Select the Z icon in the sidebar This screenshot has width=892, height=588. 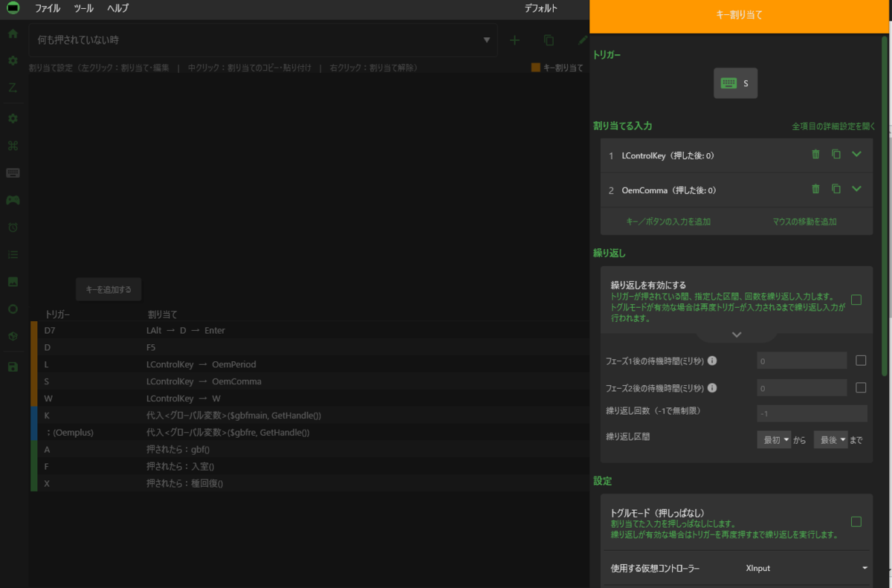(x=13, y=87)
